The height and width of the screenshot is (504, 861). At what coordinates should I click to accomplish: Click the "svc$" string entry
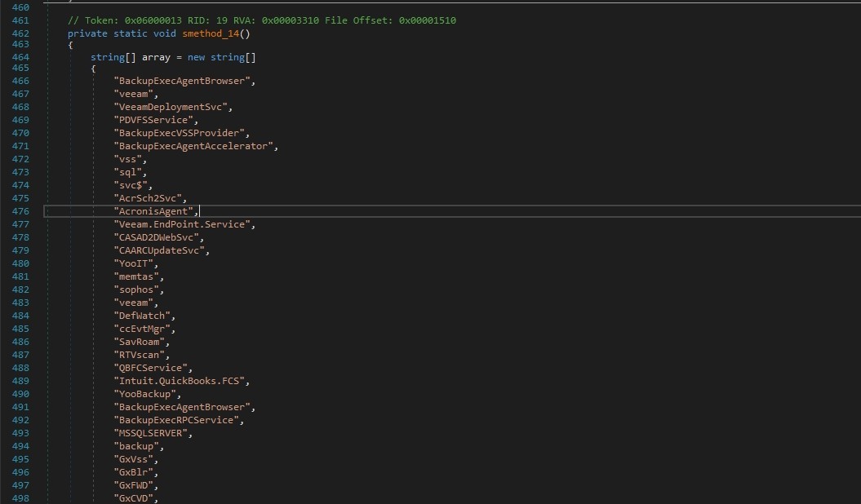point(131,185)
